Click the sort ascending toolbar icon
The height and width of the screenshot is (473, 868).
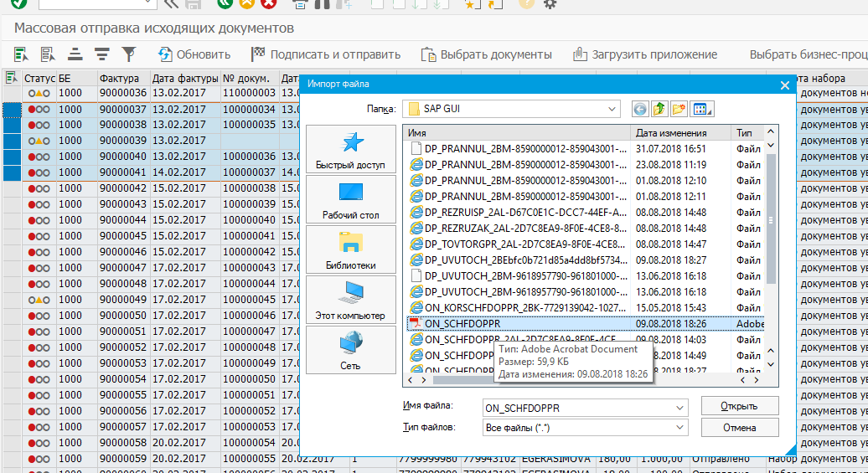(x=75, y=54)
